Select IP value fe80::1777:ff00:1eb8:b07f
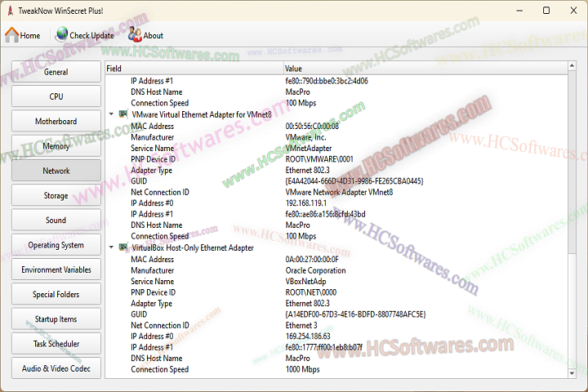This screenshot has width=588, height=392. [323, 347]
